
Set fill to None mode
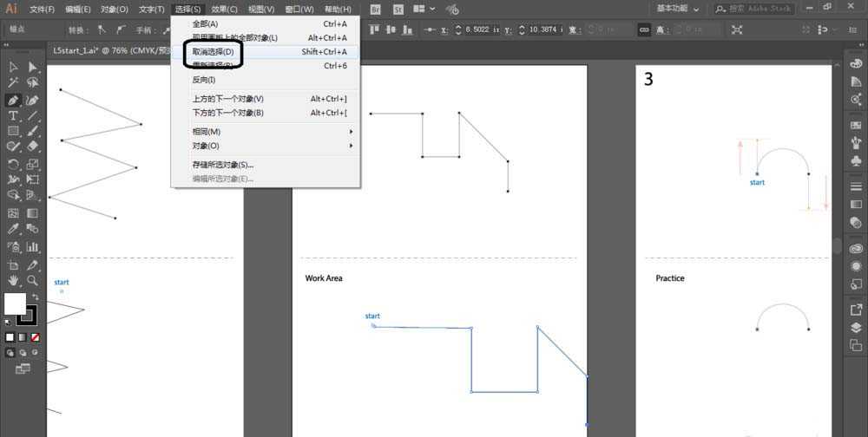pyautogui.click(x=35, y=336)
